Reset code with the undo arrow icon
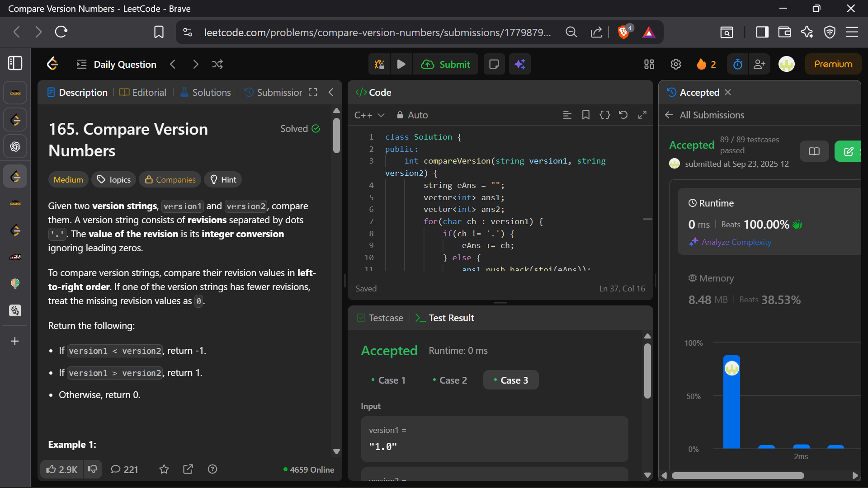Screen dimensions: 868x488 point(623,115)
